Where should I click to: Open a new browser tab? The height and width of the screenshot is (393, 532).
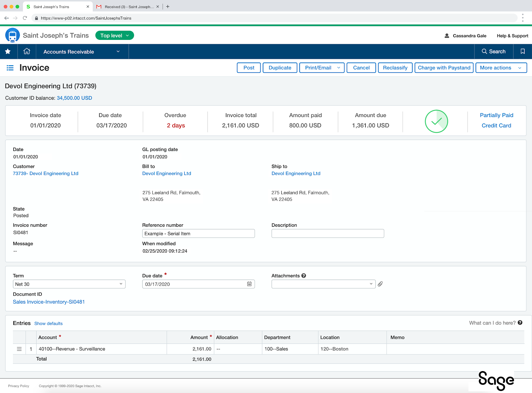coord(168,7)
